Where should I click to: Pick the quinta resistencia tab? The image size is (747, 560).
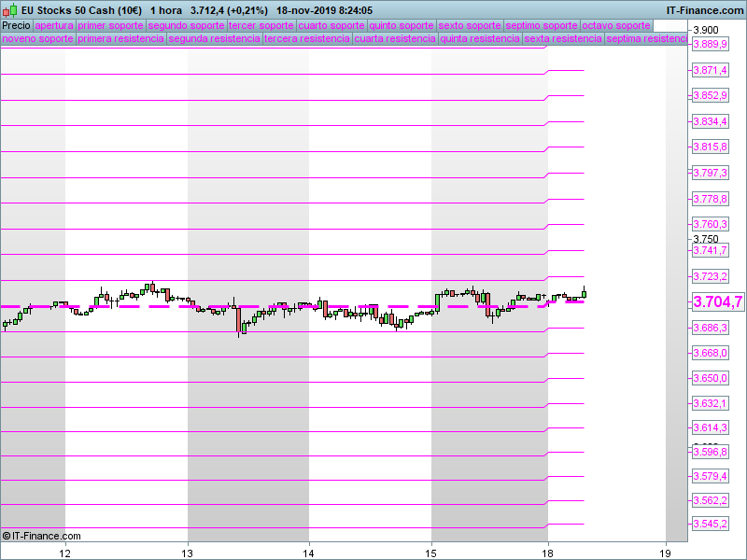tap(480, 39)
